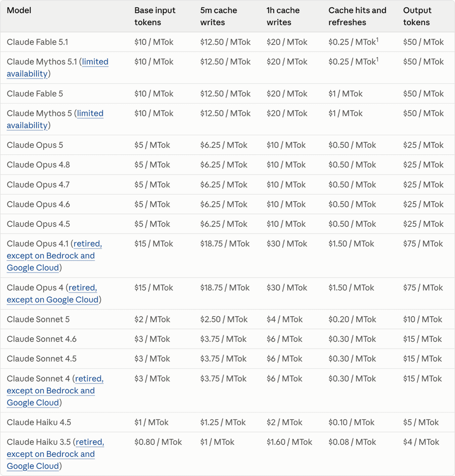Select the Claude Sonnet 4.6 model name
455x476 pixels.
click(x=42, y=339)
